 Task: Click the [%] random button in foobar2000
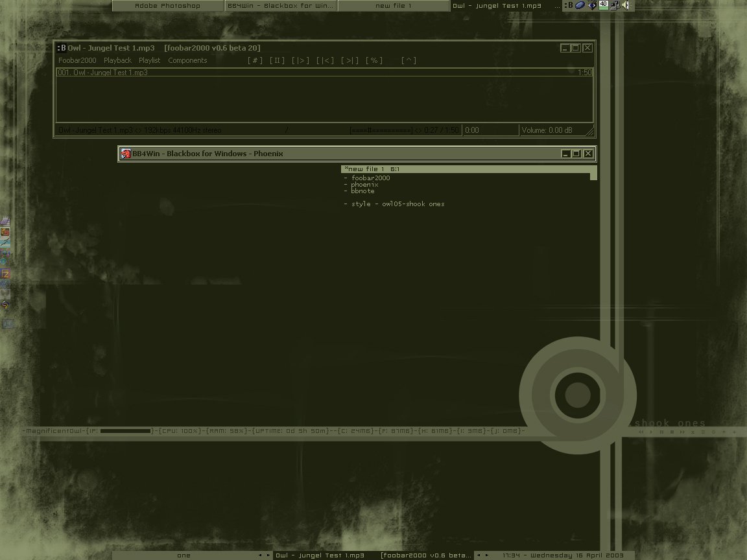tap(374, 60)
